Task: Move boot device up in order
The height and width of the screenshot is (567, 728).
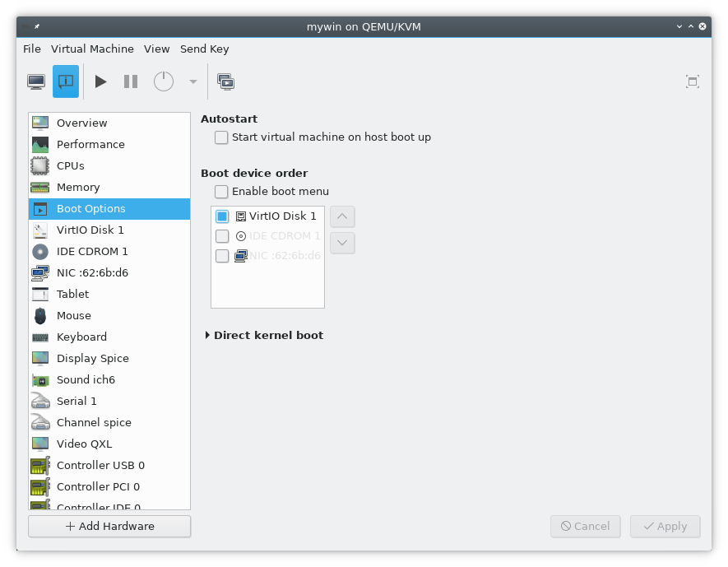Action: coord(342,216)
